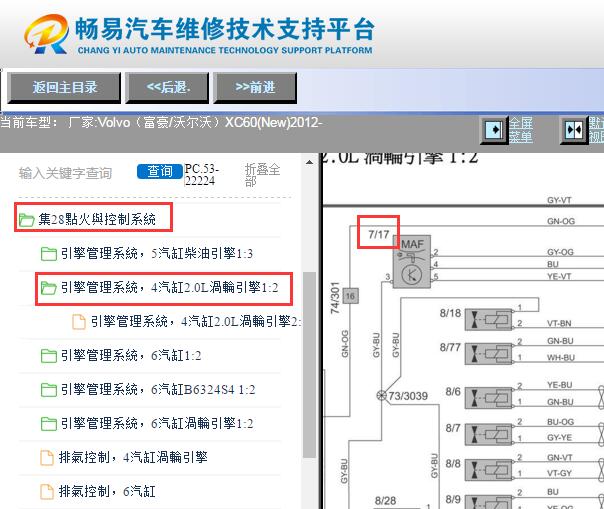Click the MAF sensor symbol in diagram
This screenshot has width=604, height=509.
pos(411,262)
